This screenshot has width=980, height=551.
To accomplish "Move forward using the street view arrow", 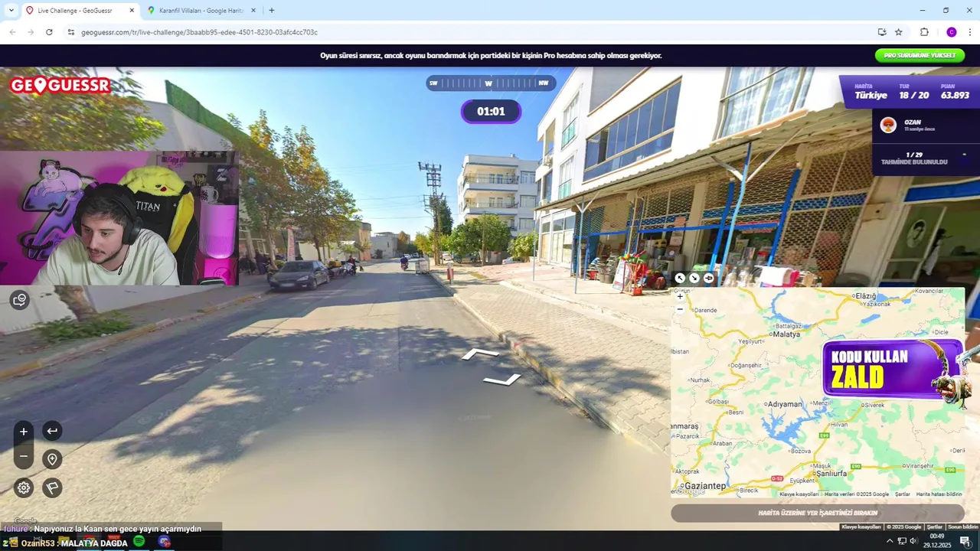I will click(x=479, y=354).
